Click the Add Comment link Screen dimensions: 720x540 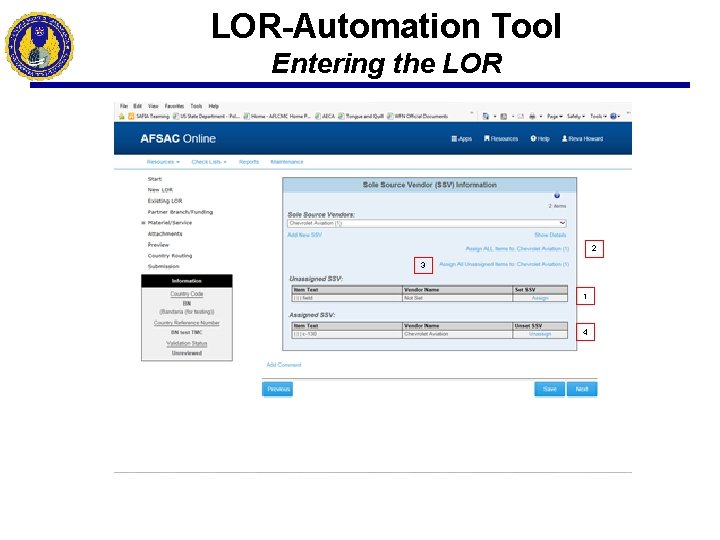tap(284, 365)
